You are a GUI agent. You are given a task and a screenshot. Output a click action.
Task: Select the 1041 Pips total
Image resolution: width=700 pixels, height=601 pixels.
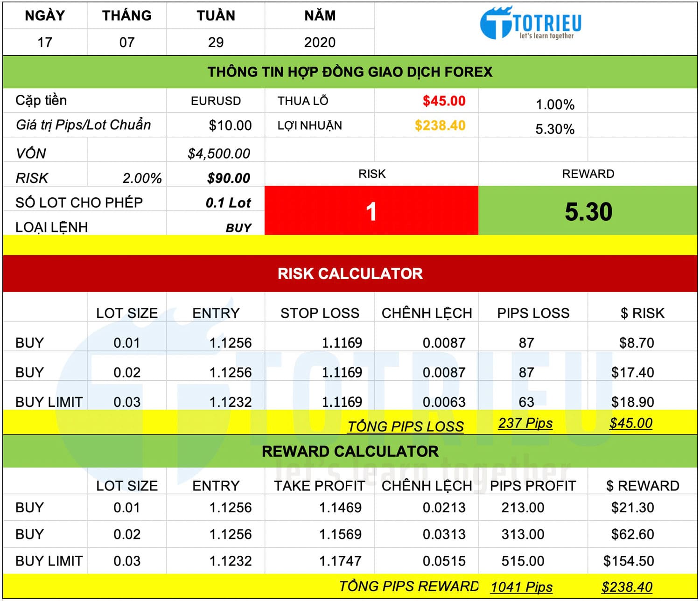tap(522, 587)
